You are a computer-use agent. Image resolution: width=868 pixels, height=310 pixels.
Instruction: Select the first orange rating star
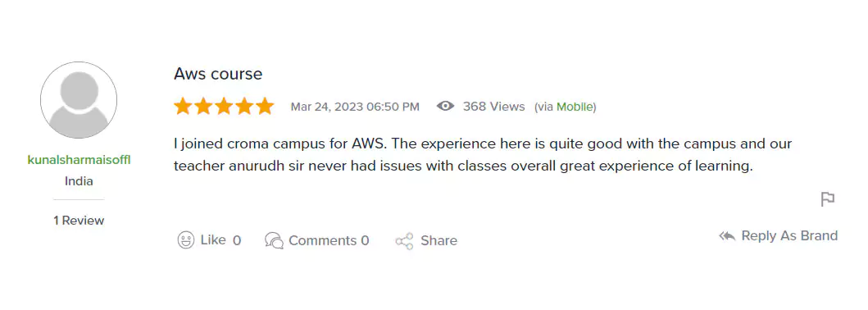pos(183,106)
